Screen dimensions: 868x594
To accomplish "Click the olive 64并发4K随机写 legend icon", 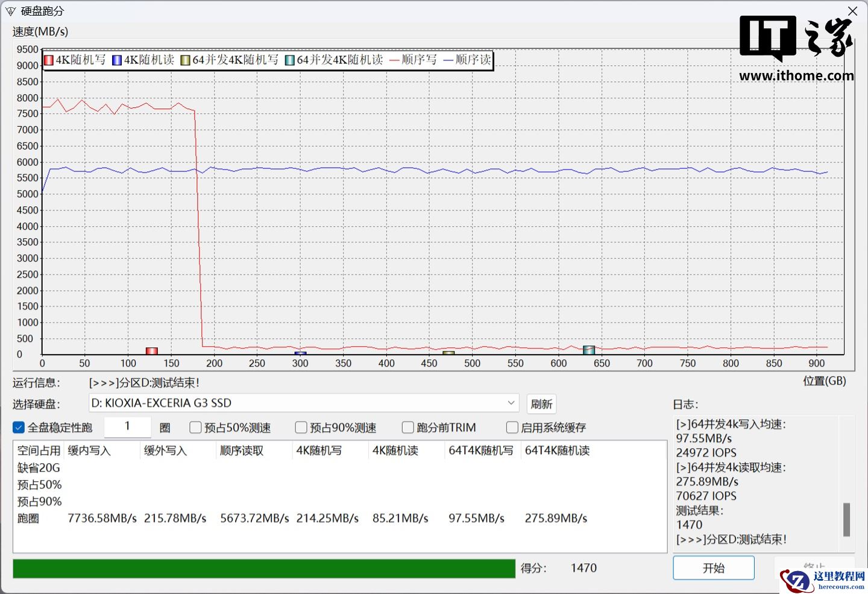I will (x=186, y=60).
